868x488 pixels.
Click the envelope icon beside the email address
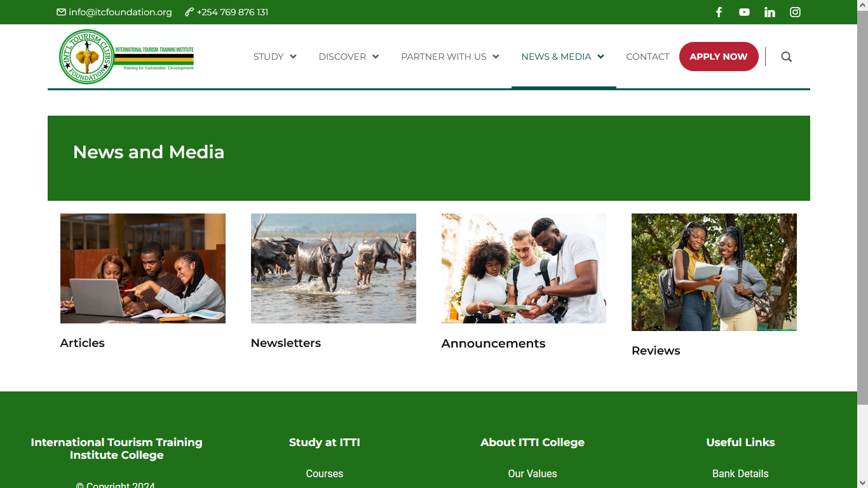61,12
